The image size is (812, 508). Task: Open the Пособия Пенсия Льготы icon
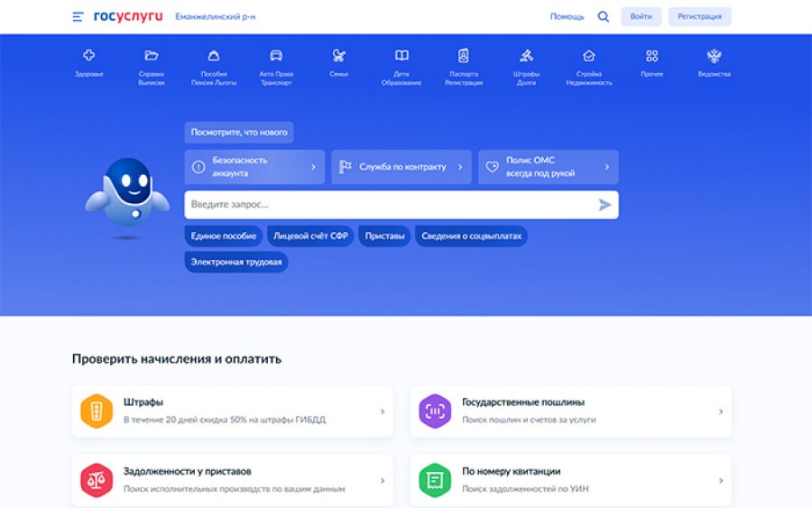(213, 55)
